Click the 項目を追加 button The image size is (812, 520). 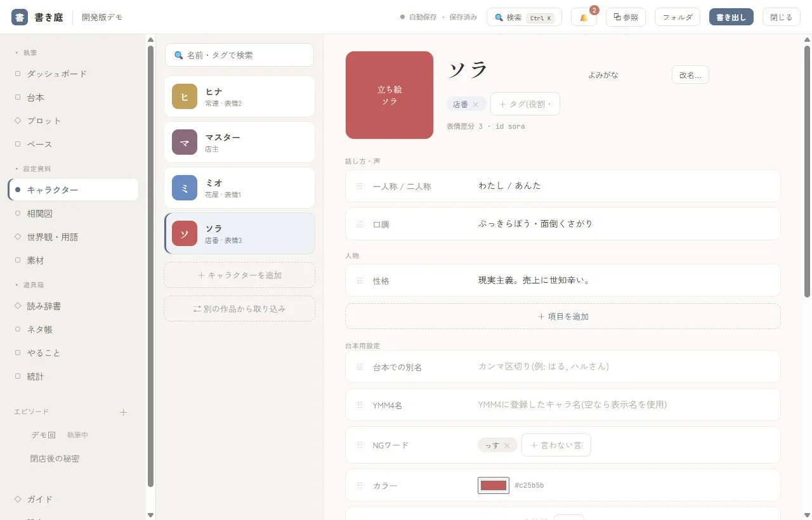(563, 316)
